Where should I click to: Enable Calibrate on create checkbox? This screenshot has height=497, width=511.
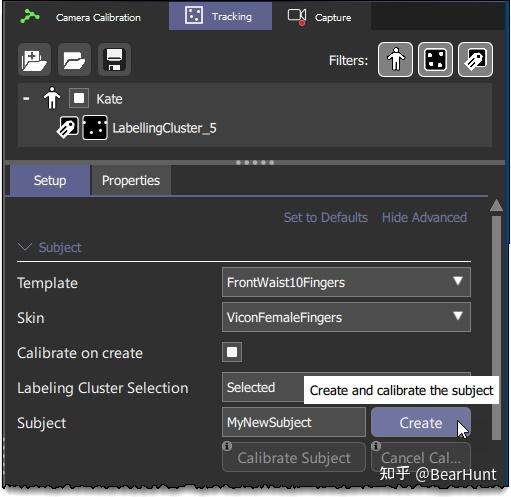point(232,352)
